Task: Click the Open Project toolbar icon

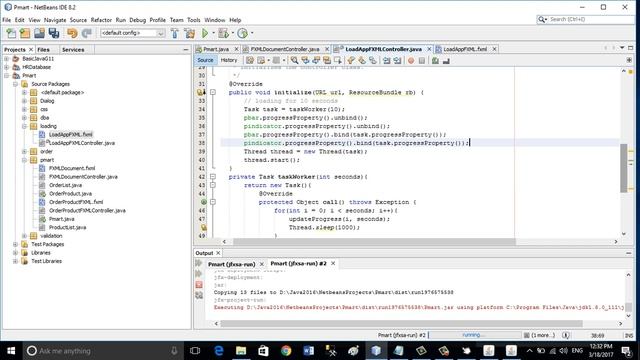Action: (x=39, y=33)
